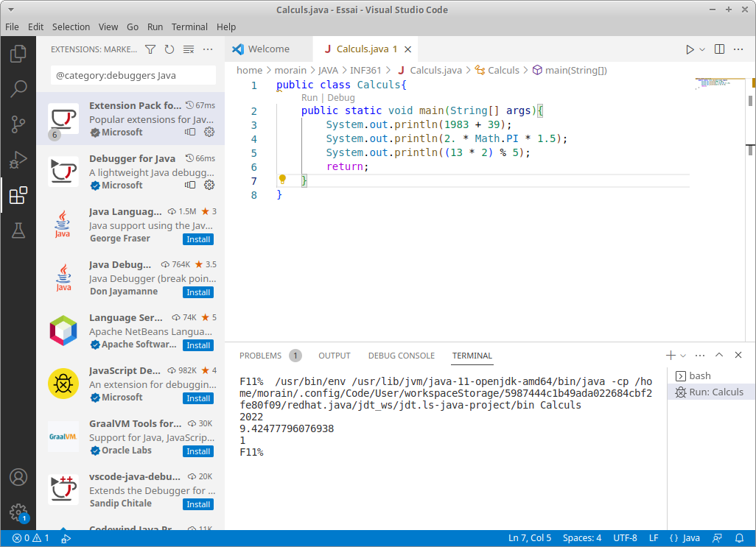Image resolution: width=756 pixels, height=547 pixels.
Task: Open terminal panel more actions ellipsis
Action: [x=700, y=356]
